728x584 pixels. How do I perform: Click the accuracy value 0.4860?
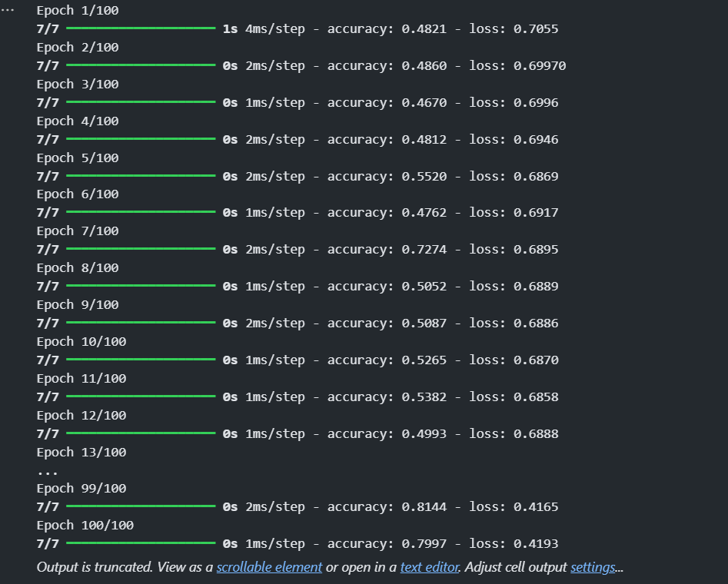[424, 65]
